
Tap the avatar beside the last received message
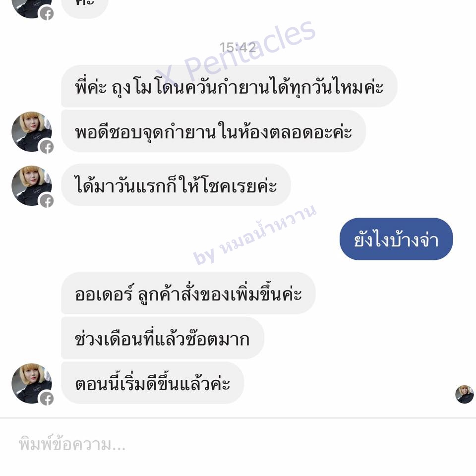click(x=32, y=383)
